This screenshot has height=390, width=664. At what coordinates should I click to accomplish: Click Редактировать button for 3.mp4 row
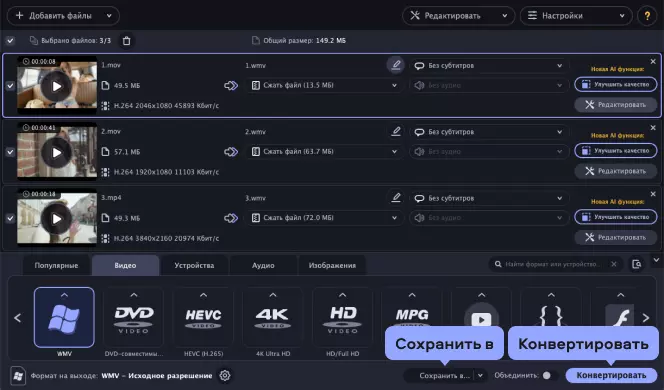tap(616, 238)
